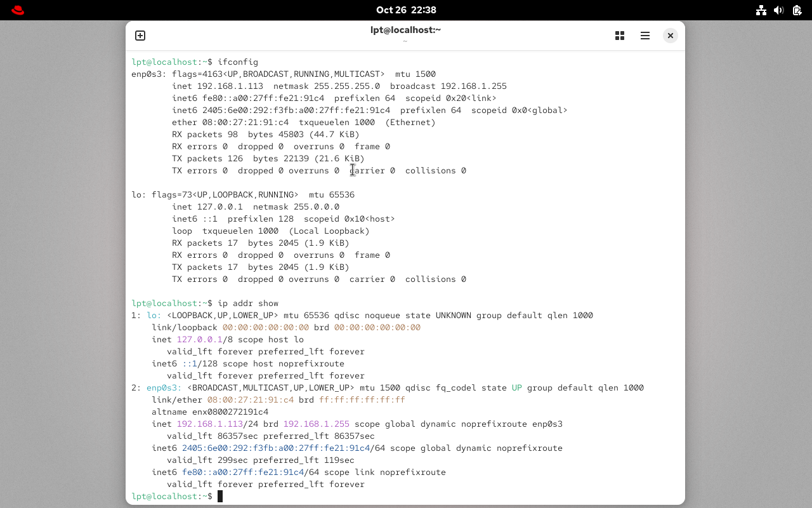Viewport: 812px width, 508px height.
Task: Open the wired network status icon
Action: [761, 10]
